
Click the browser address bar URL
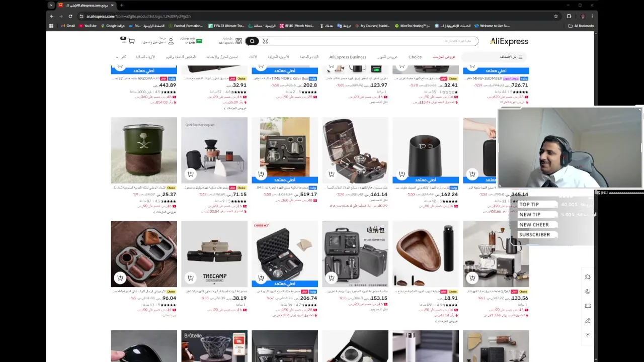click(x=138, y=16)
